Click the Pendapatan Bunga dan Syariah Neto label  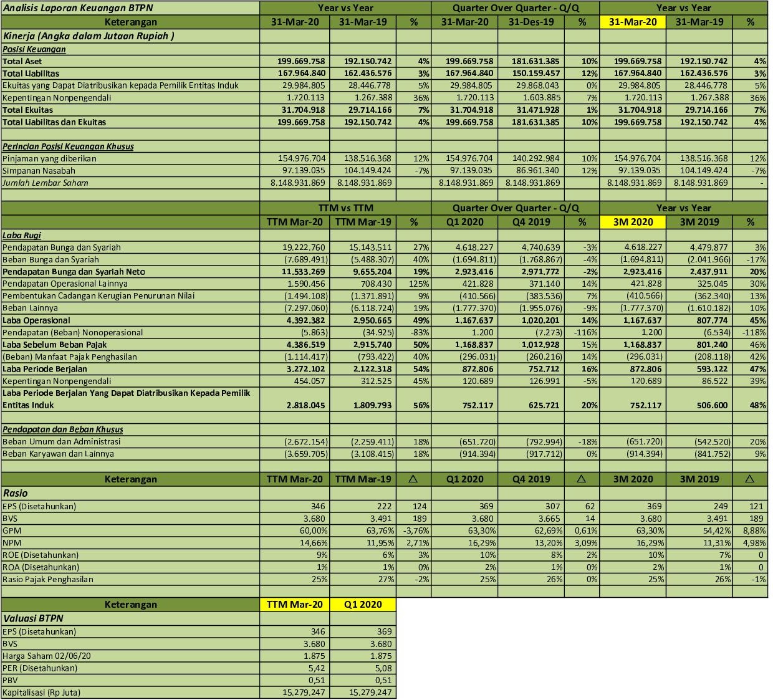coord(72,272)
